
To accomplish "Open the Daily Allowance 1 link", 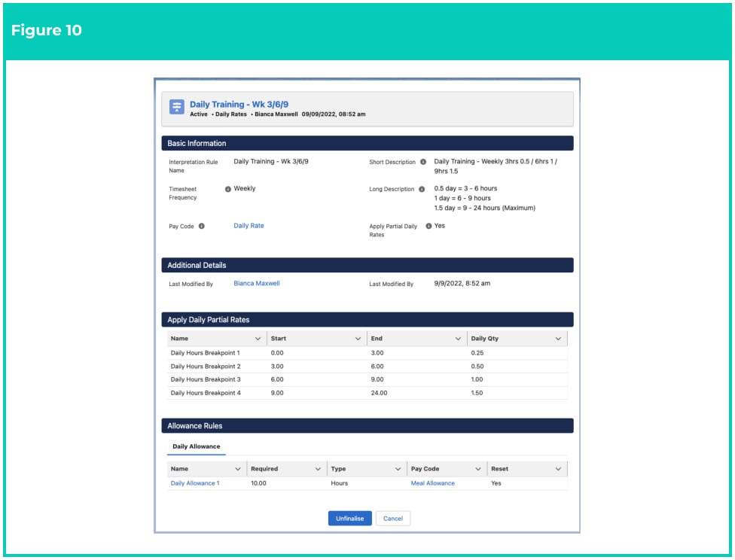I will 195,483.
